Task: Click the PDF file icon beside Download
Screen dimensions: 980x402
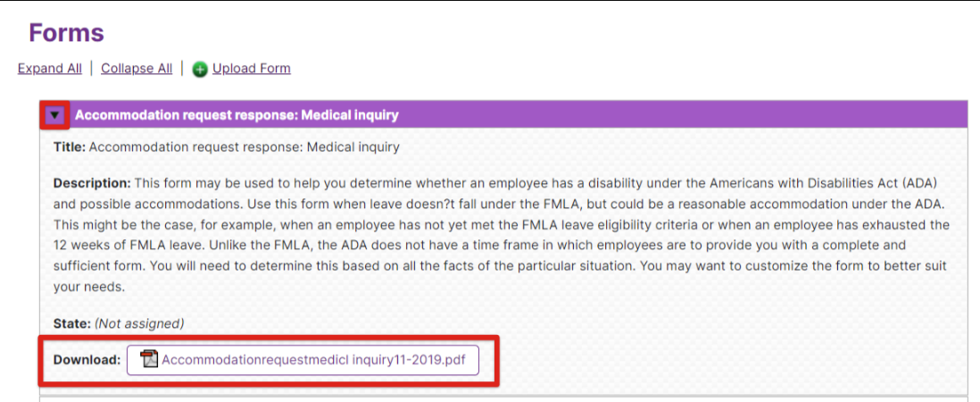Action: (149, 359)
